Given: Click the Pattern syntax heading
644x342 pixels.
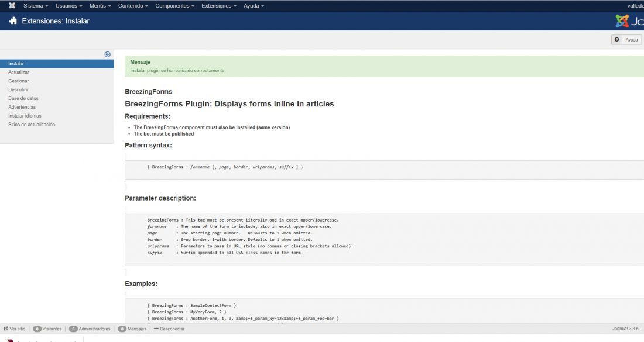Looking at the screenshot, I should coord(148,145).
